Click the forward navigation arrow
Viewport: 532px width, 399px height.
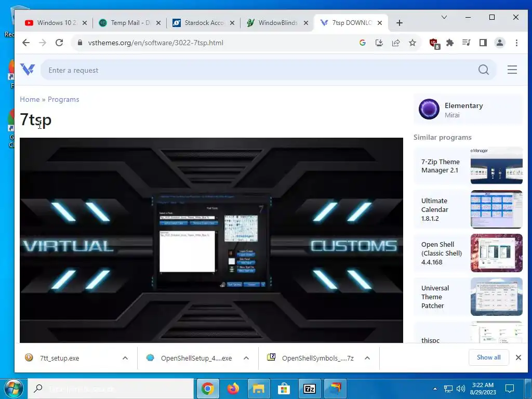point(43,43)
